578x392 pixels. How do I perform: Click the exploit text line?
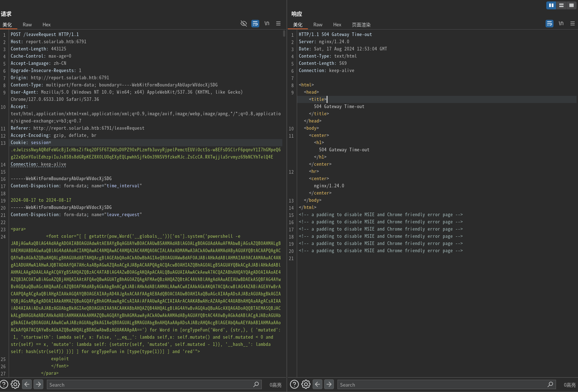[60, 359]
